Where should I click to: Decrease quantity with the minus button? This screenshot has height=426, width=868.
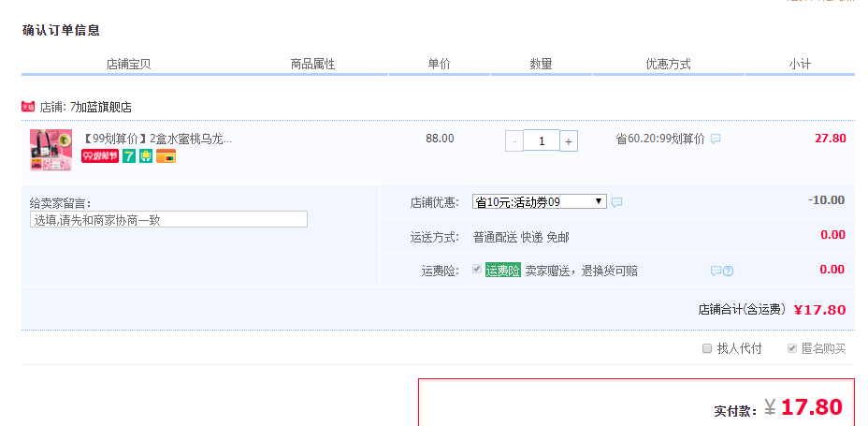tap(514, 141)
